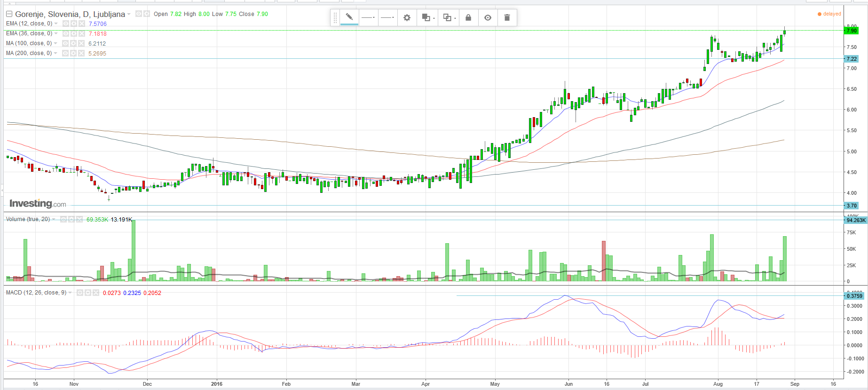Remove the Volume indicator
The height and width of the screenshot is (390, 868).
pos(79,219)
